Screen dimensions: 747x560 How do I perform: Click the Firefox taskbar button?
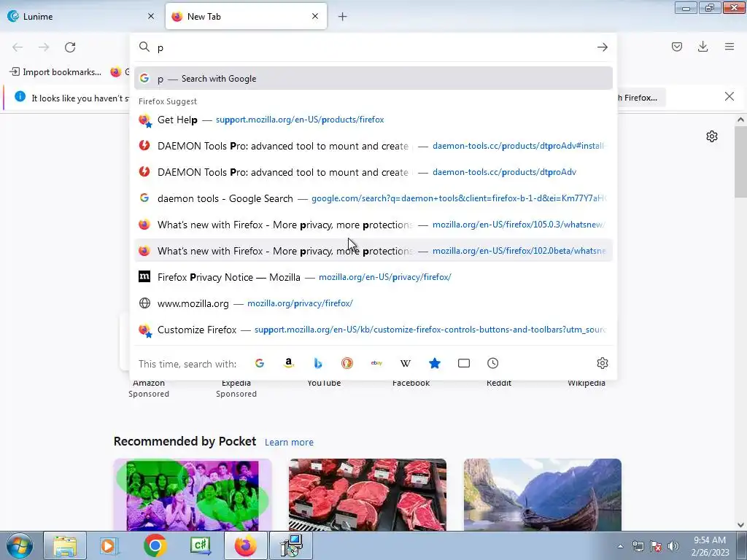(x=245, y=545)
